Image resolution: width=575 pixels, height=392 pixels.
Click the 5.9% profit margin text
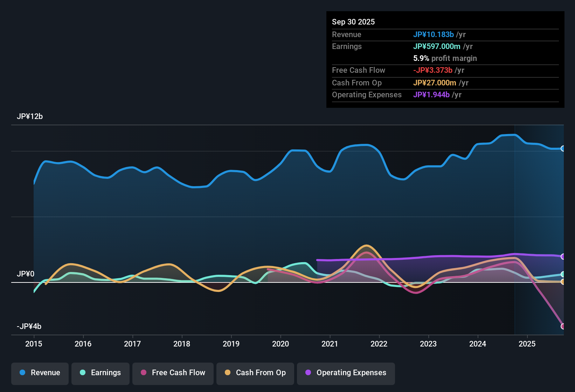[x=445, y=58]
